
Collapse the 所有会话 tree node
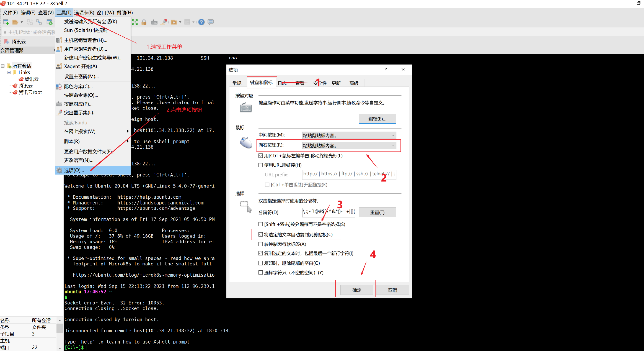[3, 66]
